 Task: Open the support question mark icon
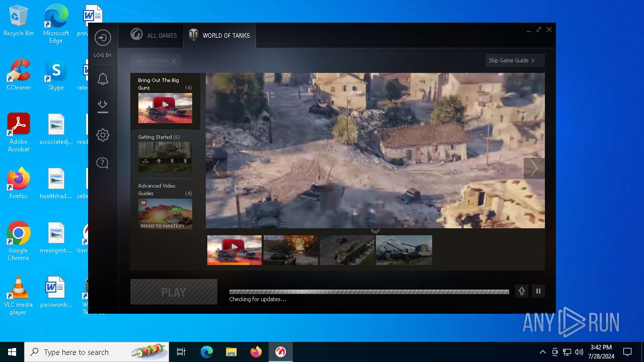click(x=103, y=163)
